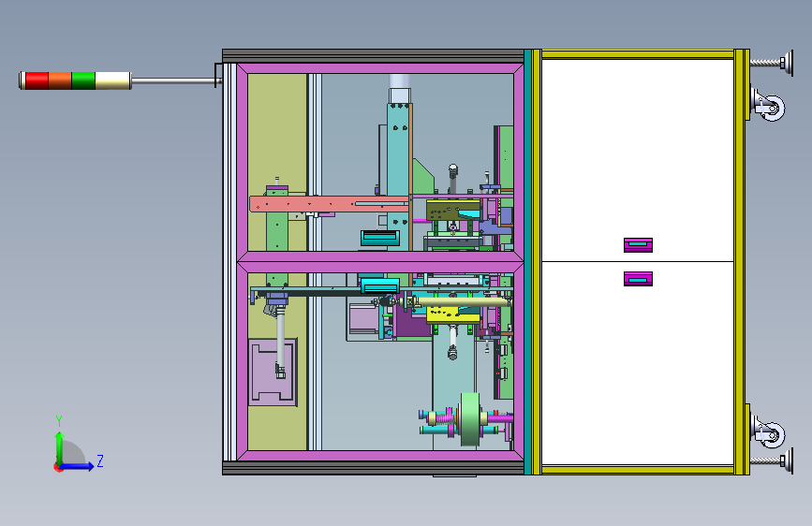
Task: Select the lower cyan window handle
Action: (x=380, y=285)
